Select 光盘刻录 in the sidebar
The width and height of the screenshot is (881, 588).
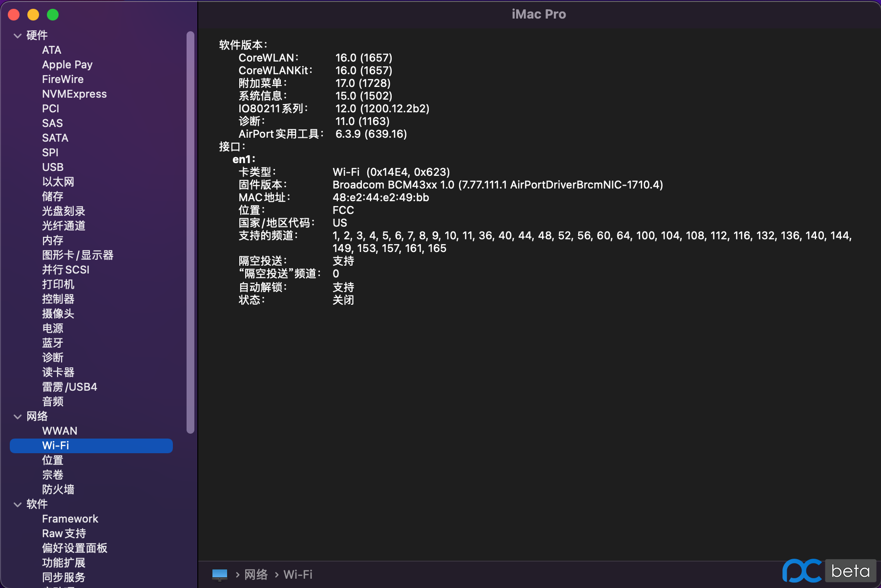point(63,211)
